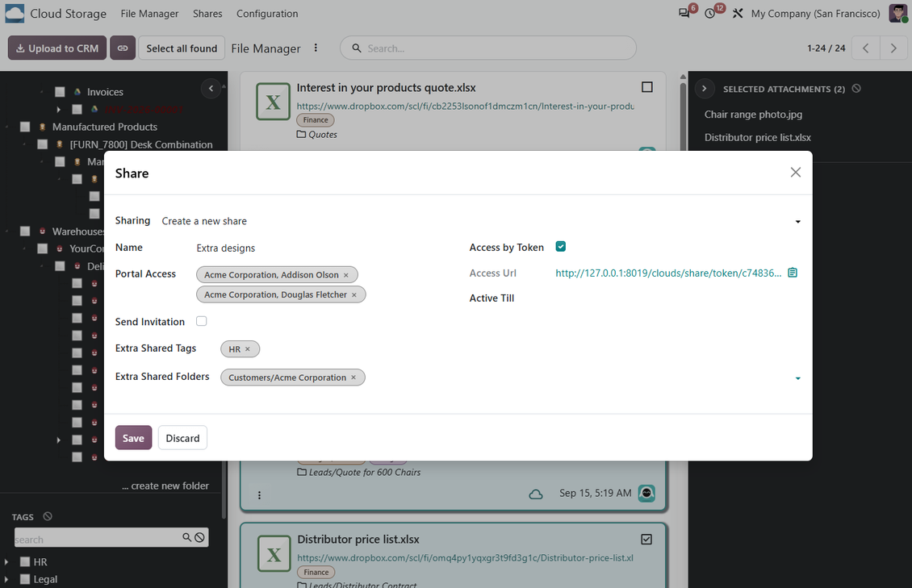Collapse the selected attachments panel chevron

pyautogui.click(x=705, y=88)
